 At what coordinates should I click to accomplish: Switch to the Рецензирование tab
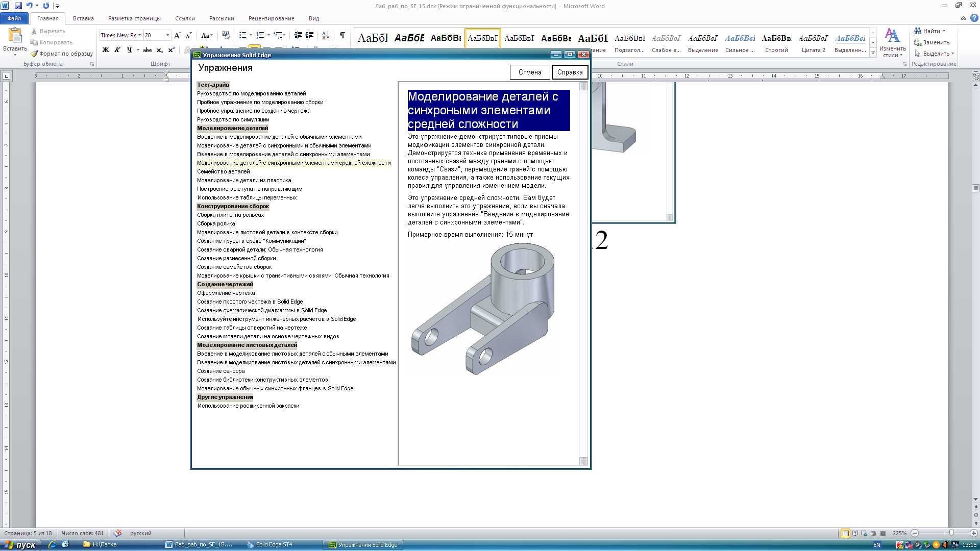click(271, 18)
